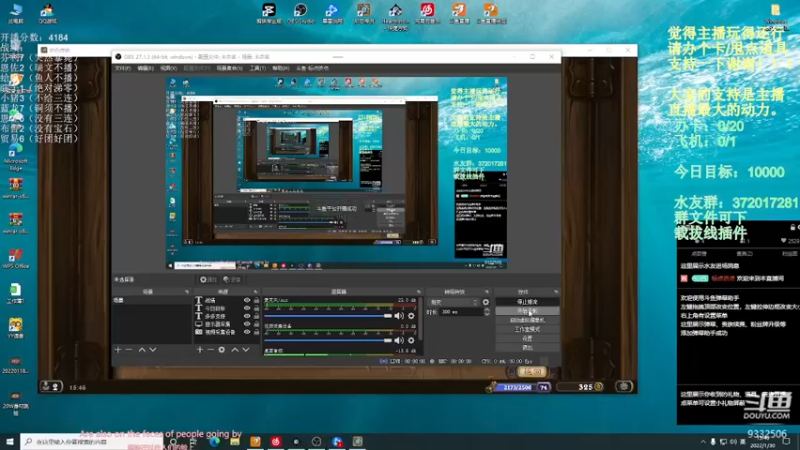The image size is (800, 450).
Task: Open the 视图 menu in OBS
Action: pyautogui.click(x=168, y=68)
